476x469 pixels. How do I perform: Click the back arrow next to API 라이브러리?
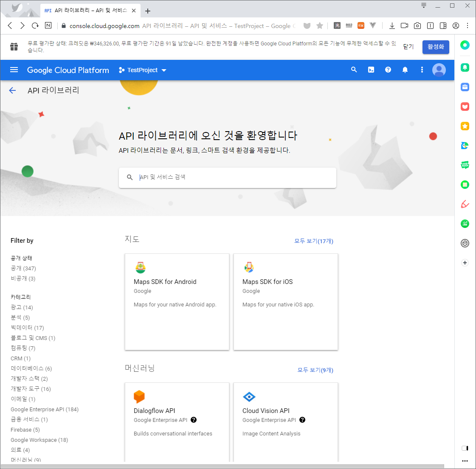12,90
